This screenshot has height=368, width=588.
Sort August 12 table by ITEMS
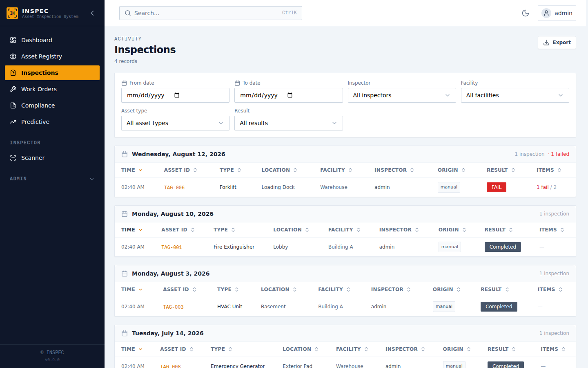549,170
